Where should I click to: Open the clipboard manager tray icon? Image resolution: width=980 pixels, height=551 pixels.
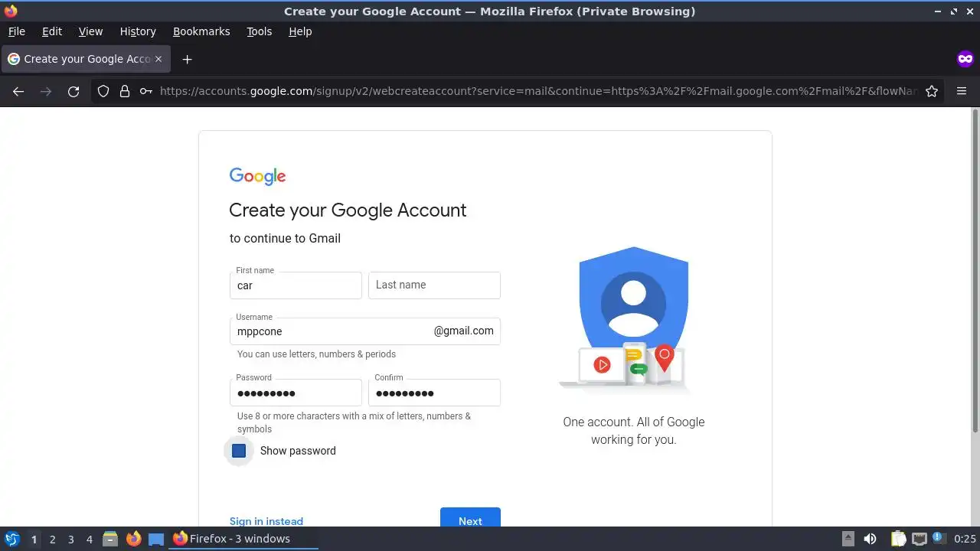point(898,539)
